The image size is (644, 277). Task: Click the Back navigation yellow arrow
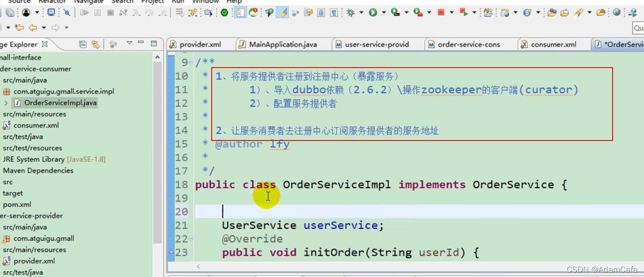(33, 28)
